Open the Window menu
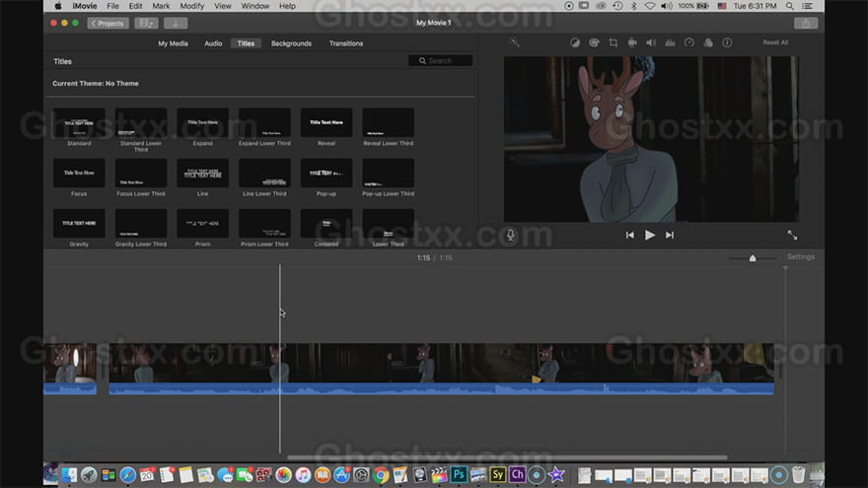Image resolution: width=868 pixels, height=488 pixels. 255,6
